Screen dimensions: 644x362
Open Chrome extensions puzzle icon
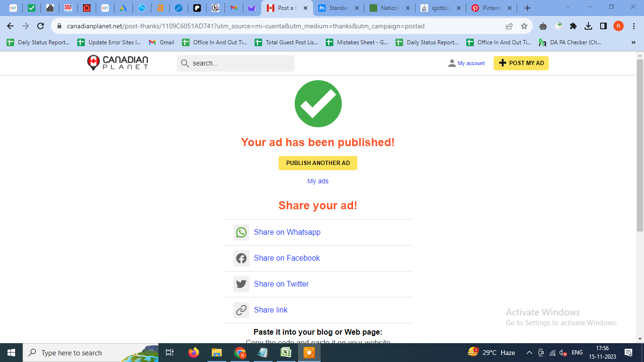pyautogui.click(x=573, y=26)
